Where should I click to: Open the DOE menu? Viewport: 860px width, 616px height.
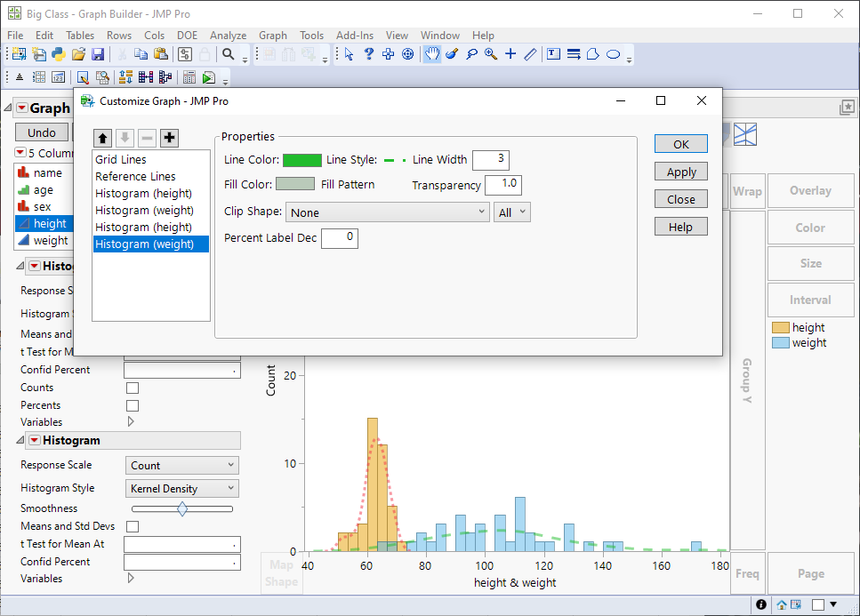[x=187, y=35]
